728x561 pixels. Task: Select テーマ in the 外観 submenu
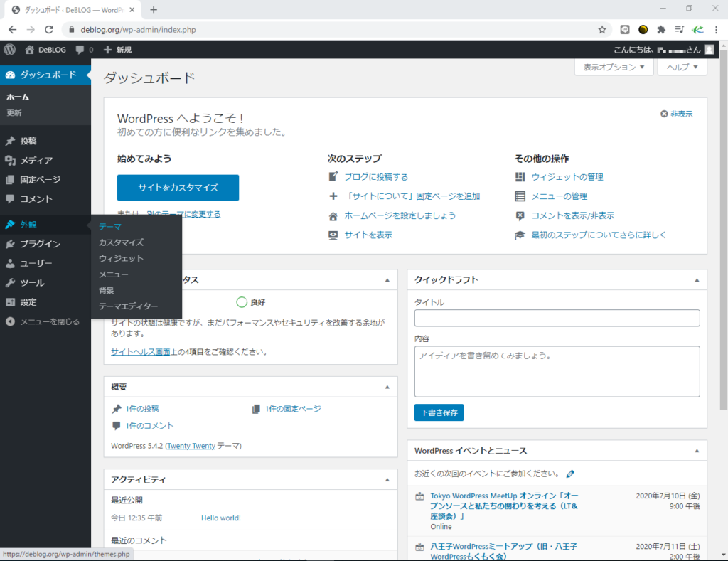tap(110, 227)
